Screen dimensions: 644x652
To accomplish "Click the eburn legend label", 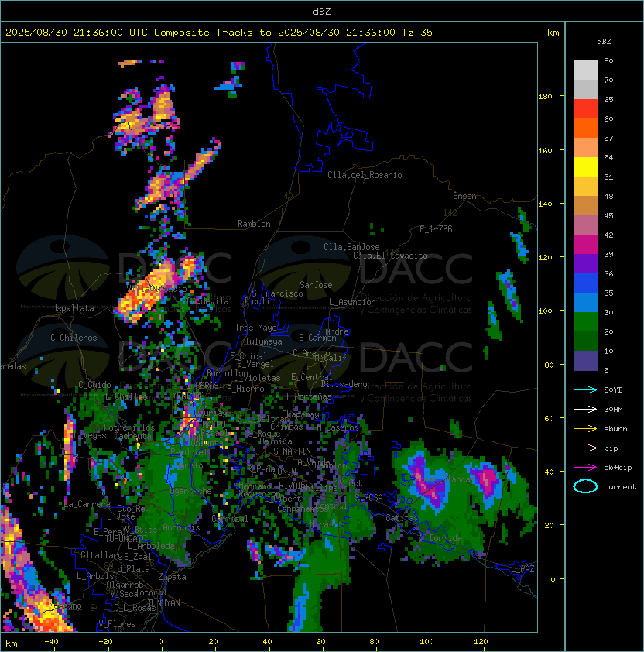I will click(x=615, y=429).
